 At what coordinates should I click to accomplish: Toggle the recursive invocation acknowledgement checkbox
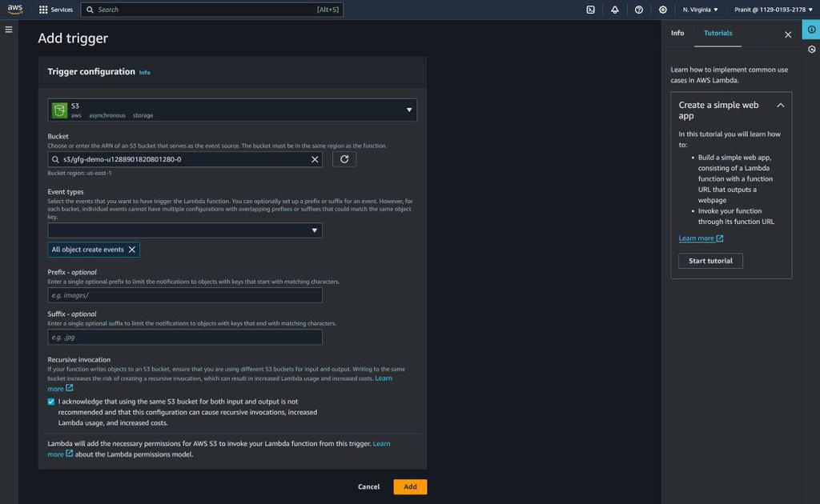click(50, 402)
